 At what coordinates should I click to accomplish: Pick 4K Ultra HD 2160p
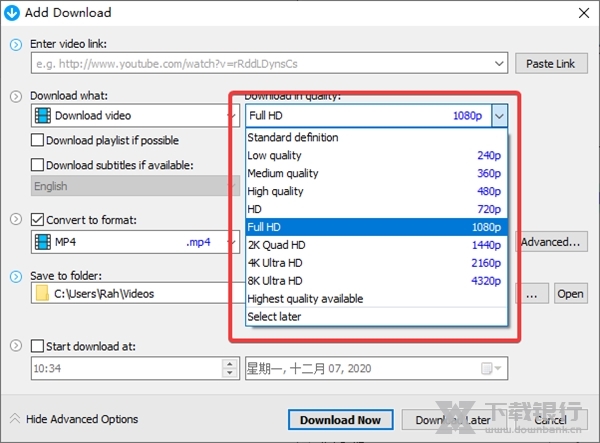coord(376,263)
